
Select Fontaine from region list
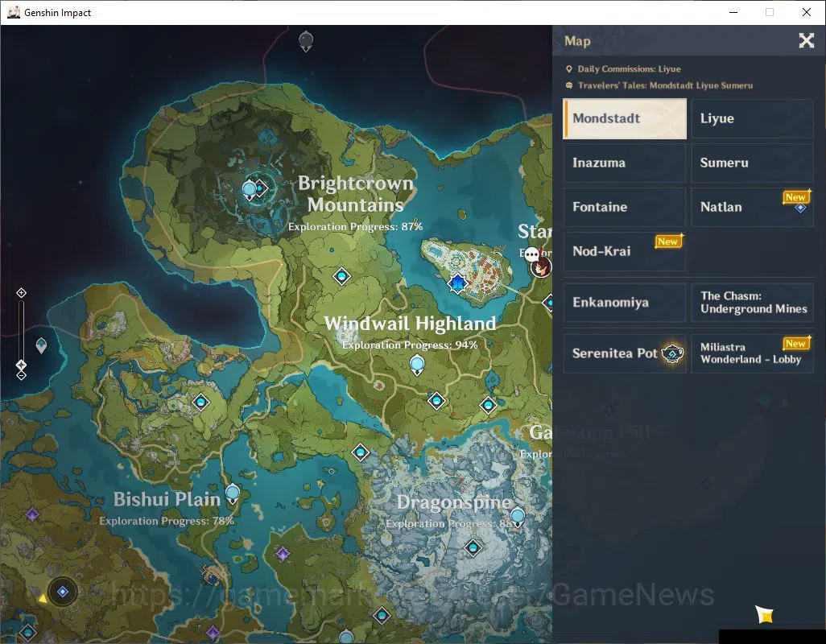[x=625, y=207]
